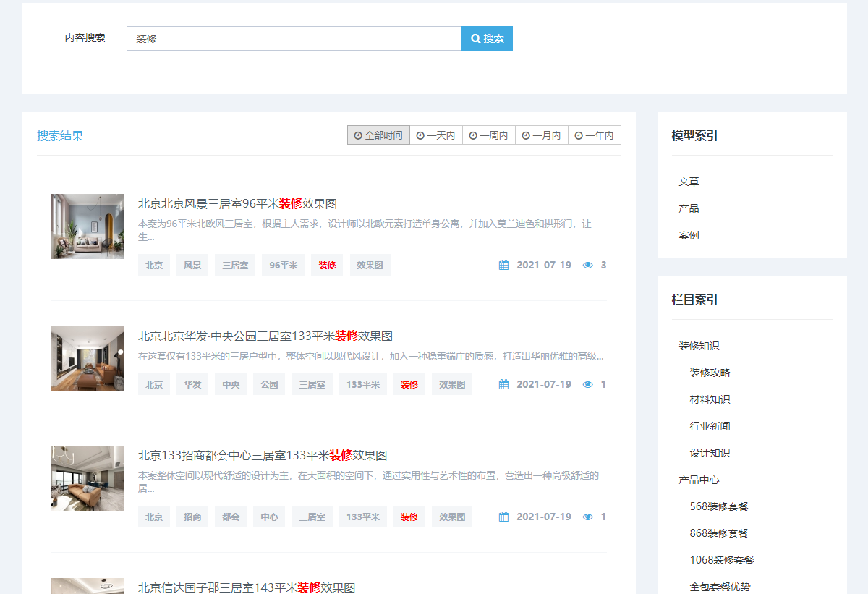The image size is (868, 594).
Task: Click the clock icon on 一年内 filter
Action: tap(579, 135)
